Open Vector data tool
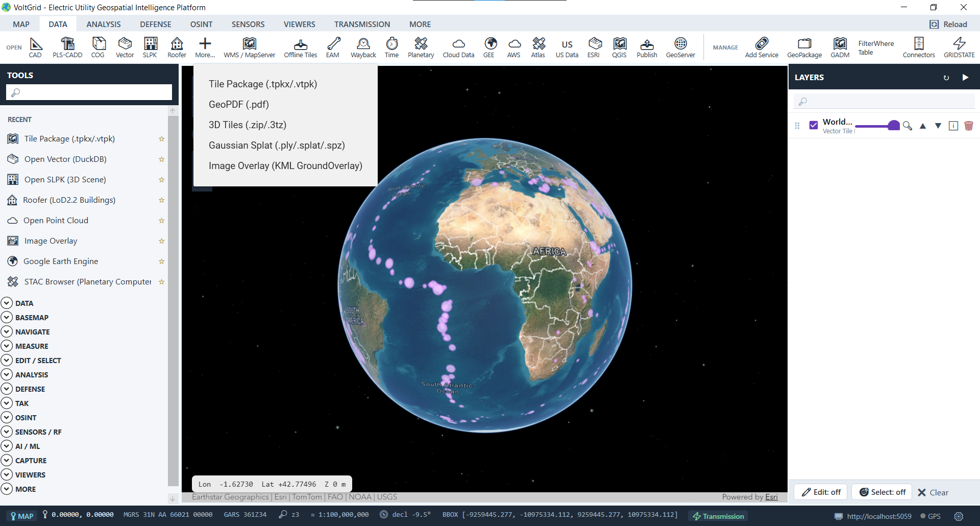This screenshot has height=526, width=980. point(125,47)
